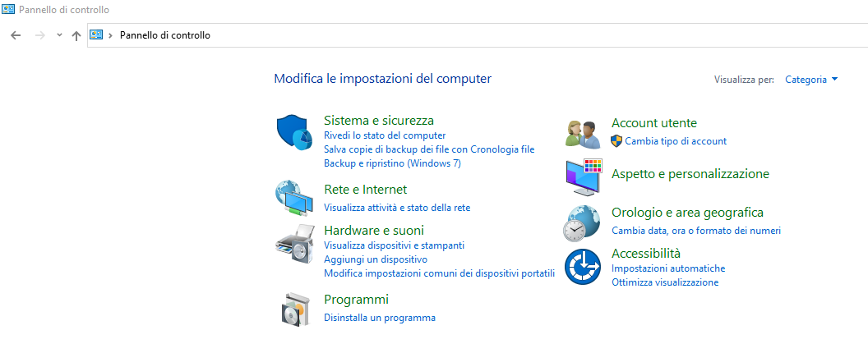Open the Orologio e area geografica clock icon
The height and width of the screenshot is (353, 868).
pos(582,223)
